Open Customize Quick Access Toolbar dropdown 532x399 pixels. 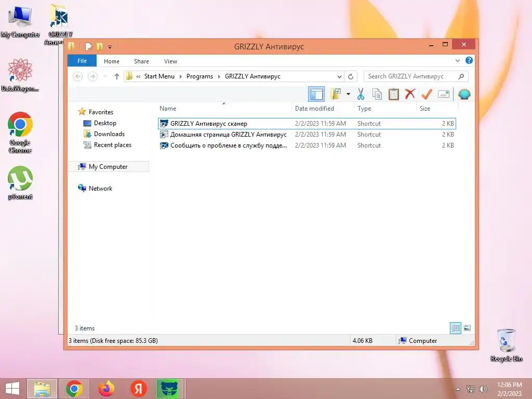pos(110,47)
